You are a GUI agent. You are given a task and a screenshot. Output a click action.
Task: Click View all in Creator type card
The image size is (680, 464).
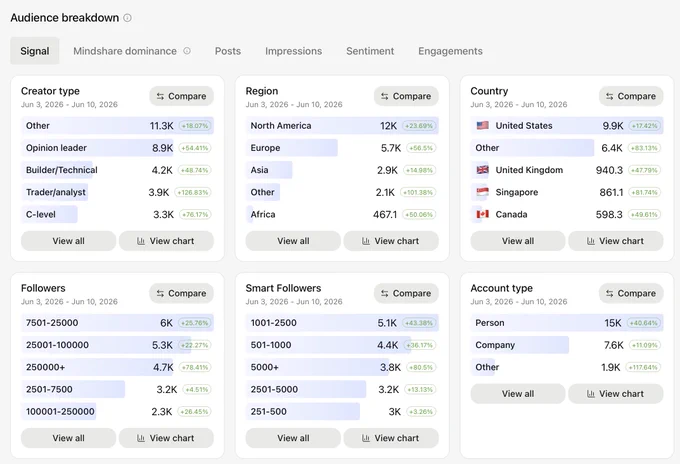[x=69, y=241]
